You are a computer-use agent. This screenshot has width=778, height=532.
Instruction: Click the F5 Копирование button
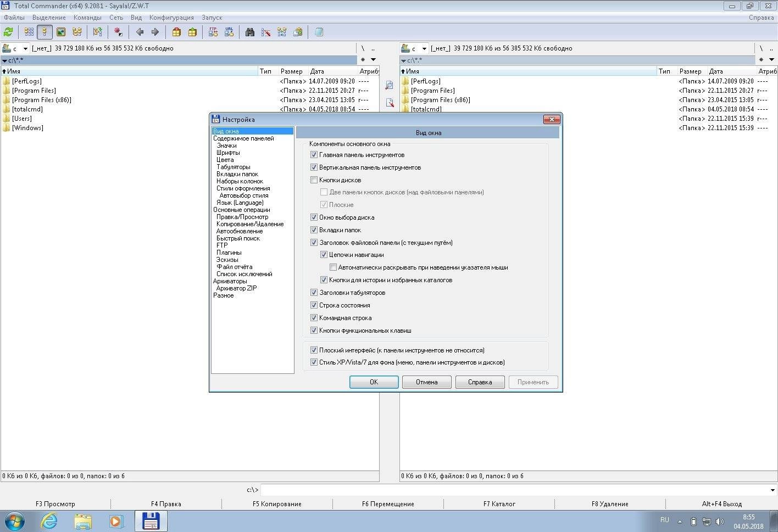point(277,504)
